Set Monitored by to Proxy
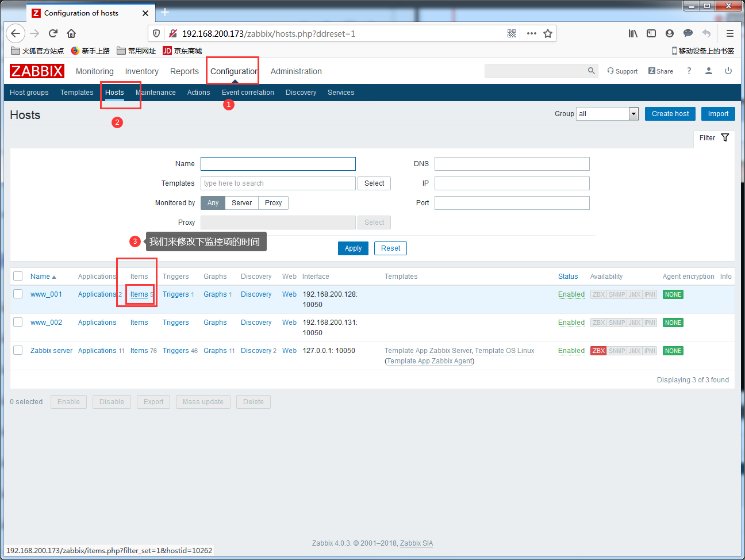The height and width of the screenshot is (560, 745). [x=273, y=203]
